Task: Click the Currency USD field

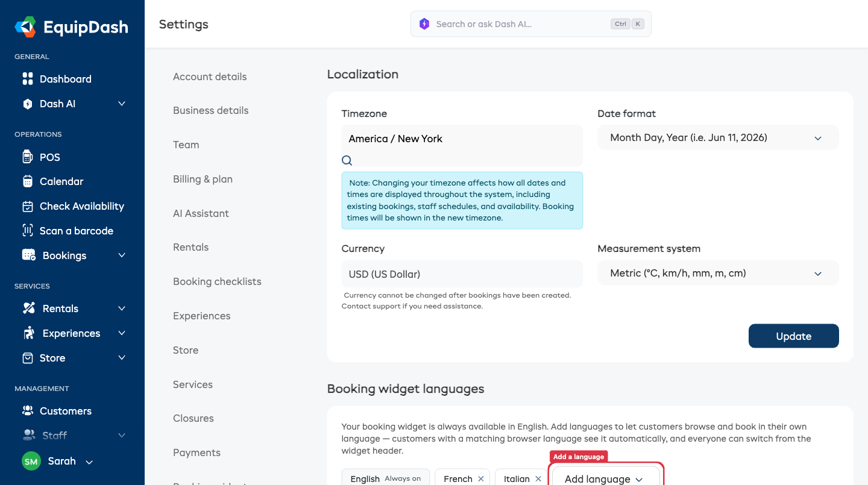Action: (462, 274)
